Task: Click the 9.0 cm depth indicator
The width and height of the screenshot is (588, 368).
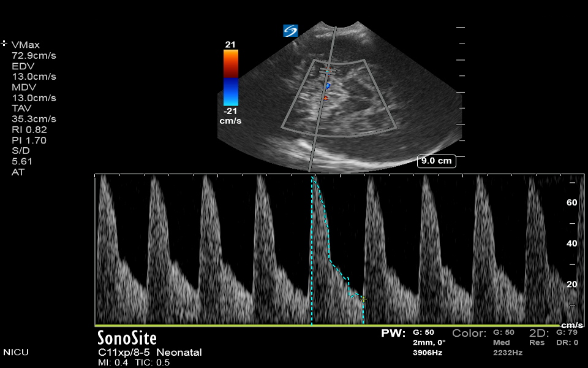Action: [x=436, y=161]
